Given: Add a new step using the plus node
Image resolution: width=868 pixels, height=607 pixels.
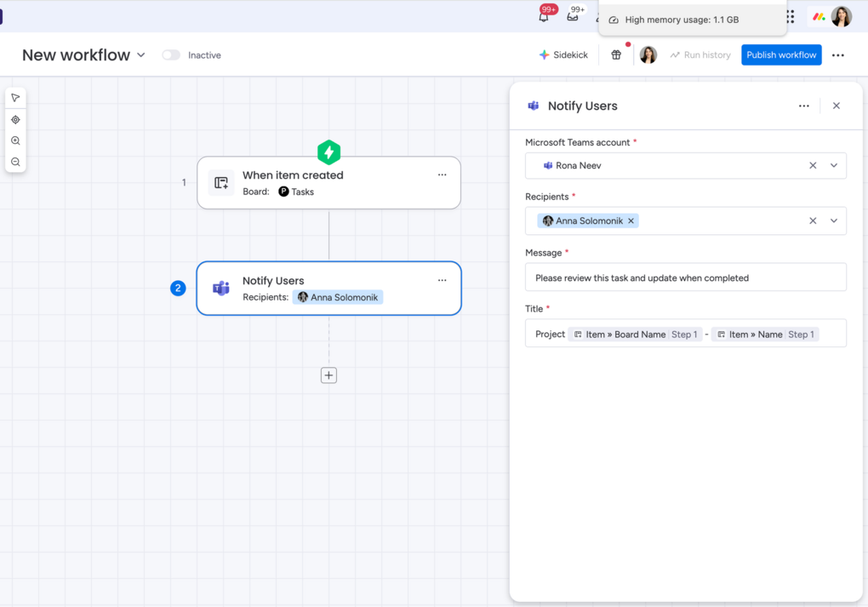Looking at the screenshot, I should (x=328, y=375).
